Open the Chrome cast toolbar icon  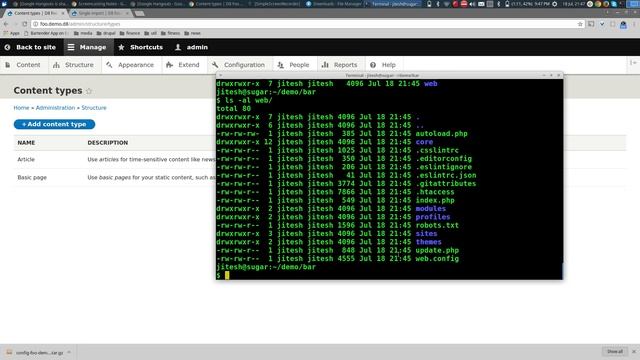tap(591, 24)
